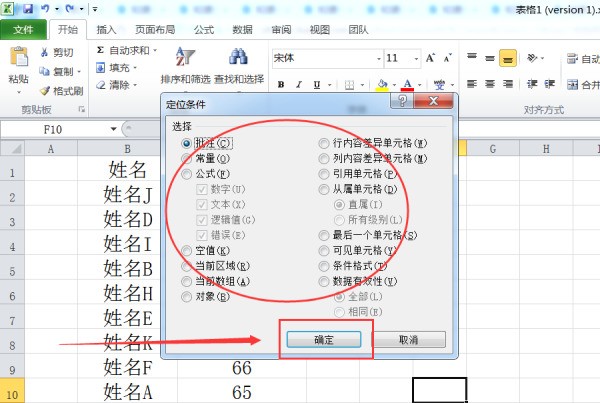
Task: Increase font size with large A
Action: [x=430, y=58]
